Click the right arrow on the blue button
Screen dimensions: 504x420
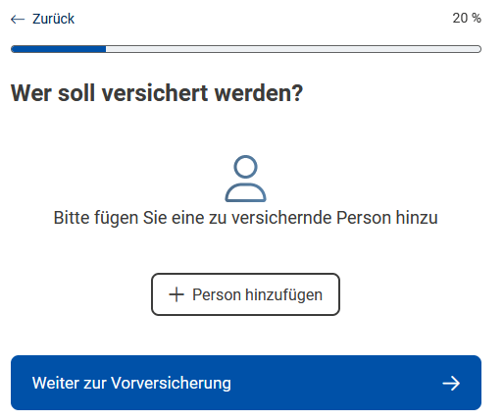[x=451, y=383]
